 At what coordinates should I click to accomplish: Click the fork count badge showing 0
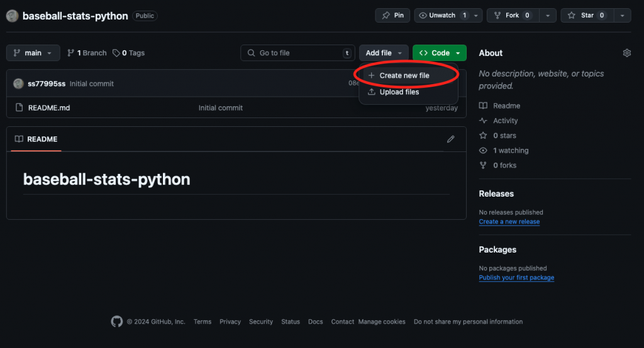pos(527,15)
